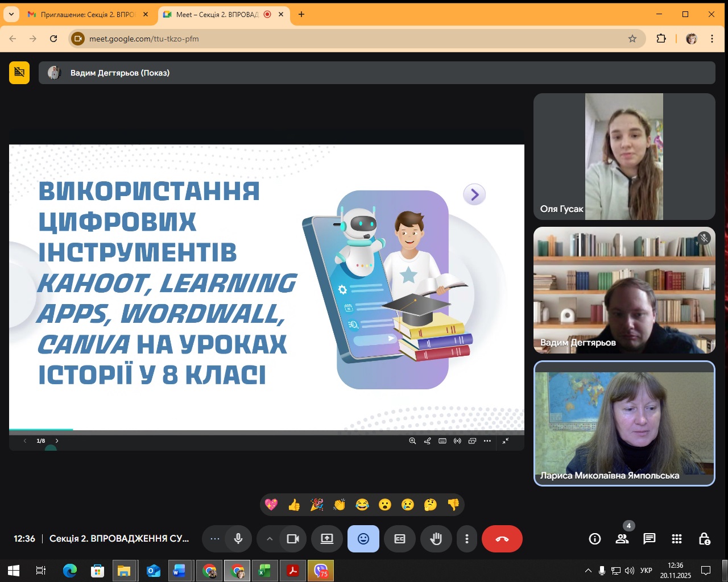Open a new browser tab

coord(301,14)
